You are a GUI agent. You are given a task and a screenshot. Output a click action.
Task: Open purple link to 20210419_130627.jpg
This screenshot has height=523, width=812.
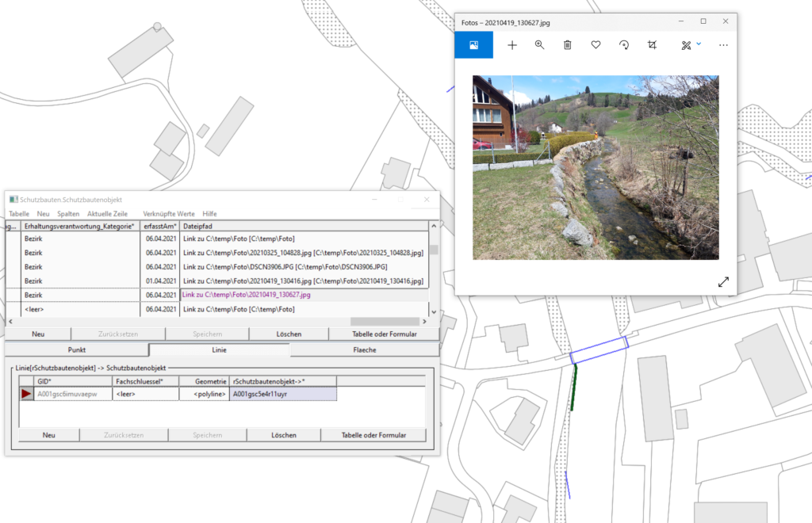pyautogui.click(x=247, y=295)
